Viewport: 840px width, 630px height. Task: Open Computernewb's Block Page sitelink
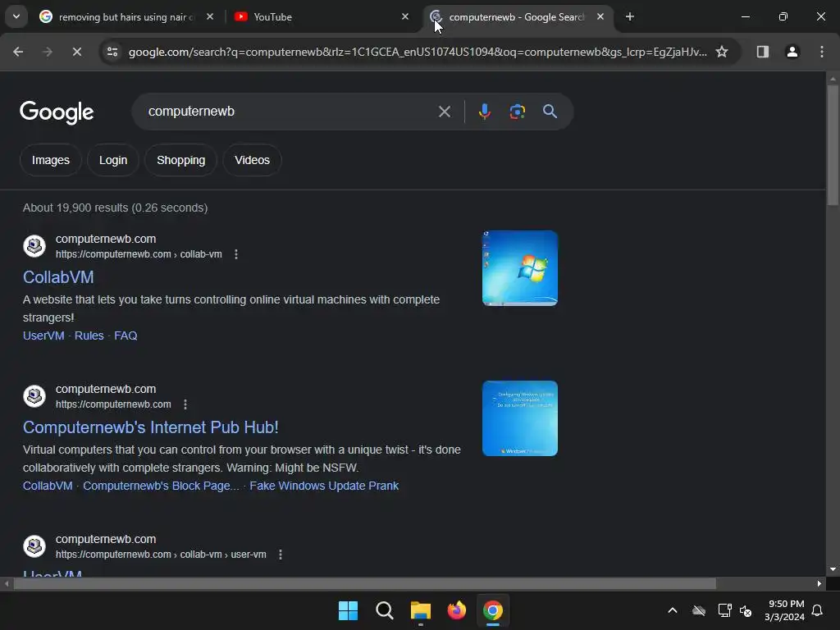161,486
